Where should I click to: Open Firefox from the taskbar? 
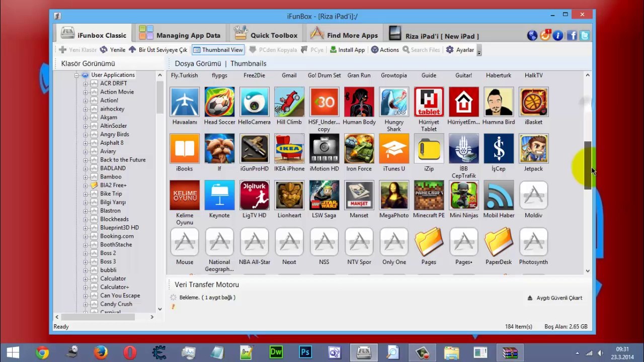(x=101, y=352)
